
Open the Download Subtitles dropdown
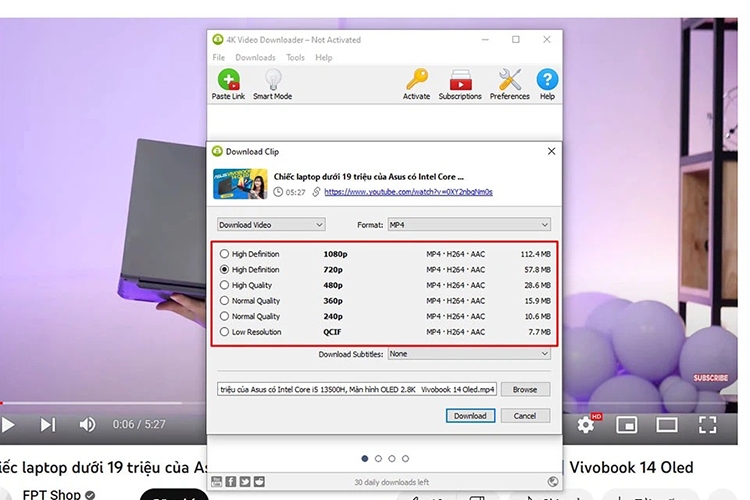click(x=469, y=354)
